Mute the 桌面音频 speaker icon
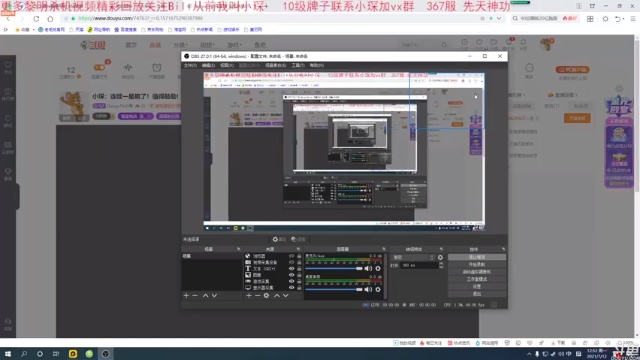This screenshot has height=360, width=640. pyautogui.click(x=368, y=289)
